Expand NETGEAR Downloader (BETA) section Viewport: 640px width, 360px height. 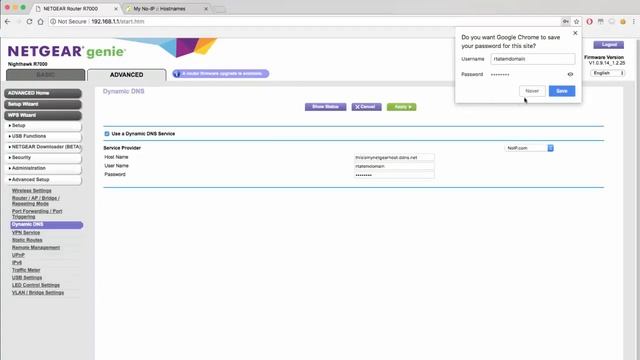[42, 147]
